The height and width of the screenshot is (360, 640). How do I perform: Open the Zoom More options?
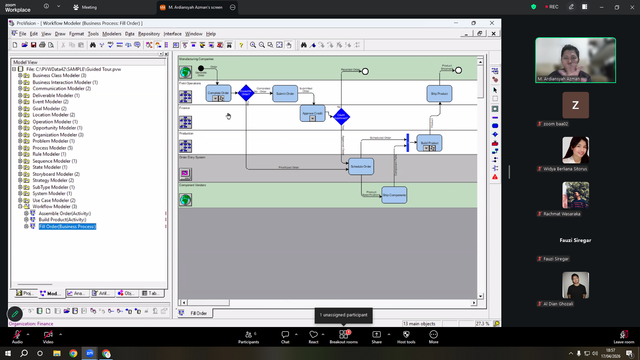click(x=433, y=337)
